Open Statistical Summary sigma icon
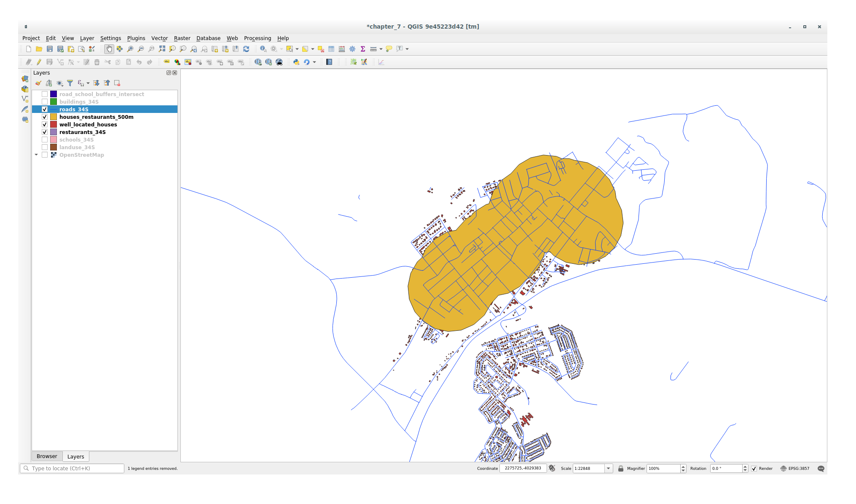 pos(362,49)
